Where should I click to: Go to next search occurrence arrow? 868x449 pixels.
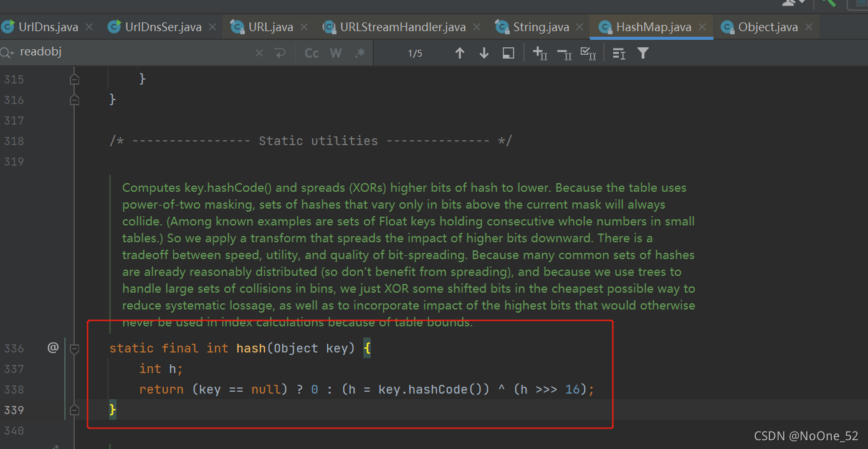pyautogui.click(x=484, y=54)
